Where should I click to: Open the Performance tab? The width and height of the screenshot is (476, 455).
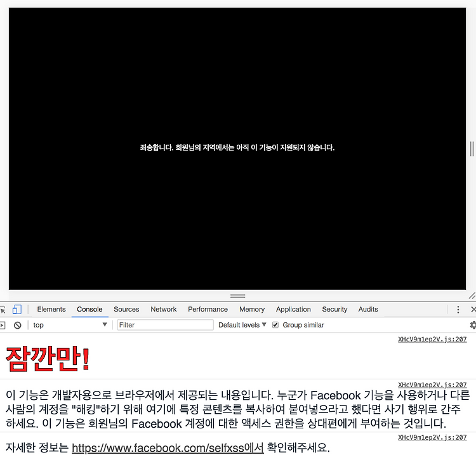tap(208, 309)
